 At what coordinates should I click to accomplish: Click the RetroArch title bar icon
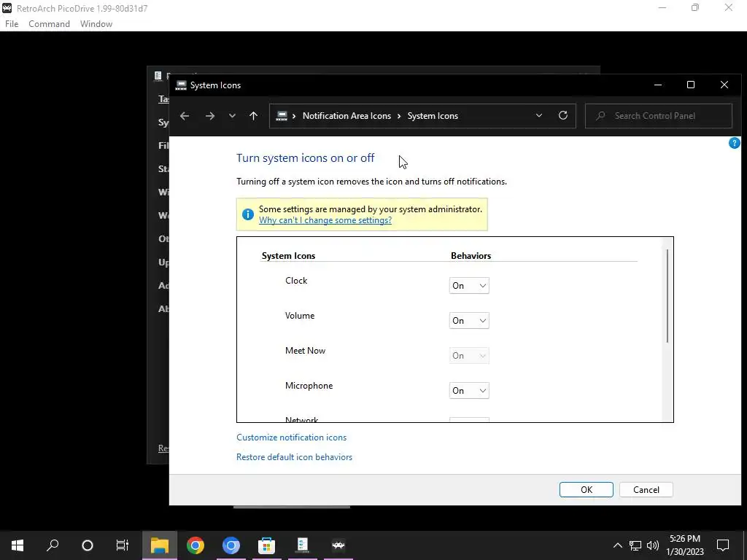pyautogui.click(x=7, y=8)
